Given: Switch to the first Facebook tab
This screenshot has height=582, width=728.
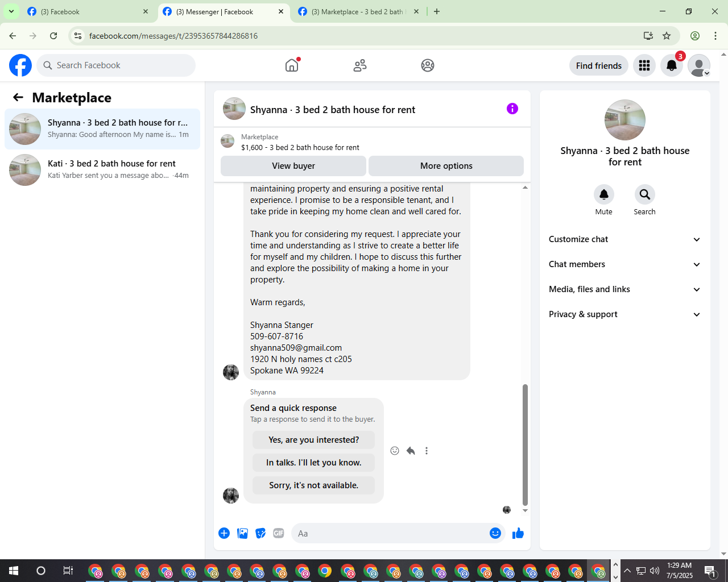Looking at the screenshot, I should click(x=88, y=11).
